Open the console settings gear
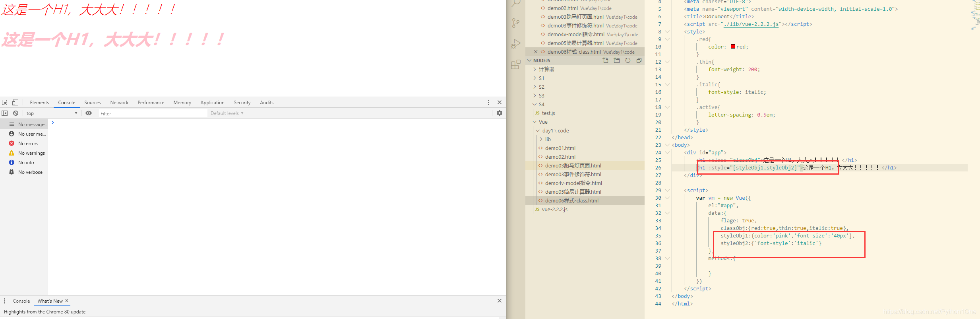 [500, 113]
